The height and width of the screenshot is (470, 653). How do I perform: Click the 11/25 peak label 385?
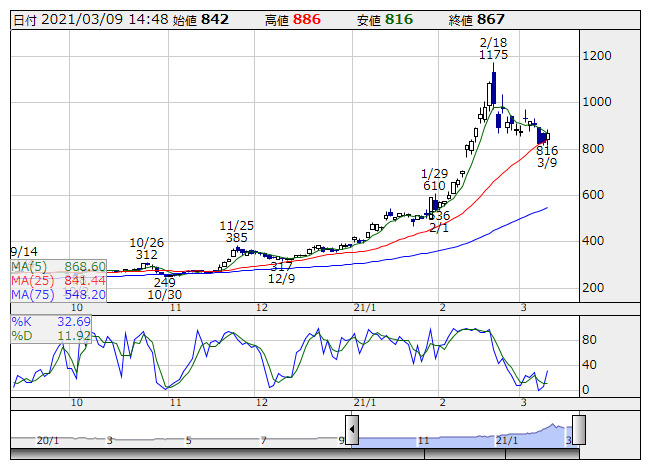tap(236, 238)
